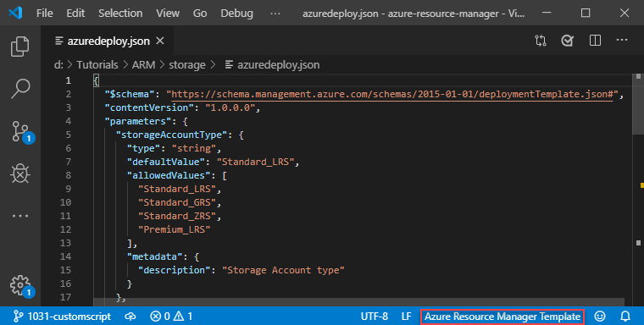Open the Debug view bug icon

tap(20, 174)
